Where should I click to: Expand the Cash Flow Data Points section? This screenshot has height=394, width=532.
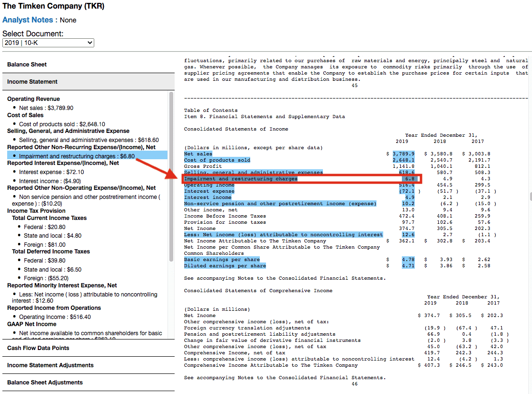88,348
